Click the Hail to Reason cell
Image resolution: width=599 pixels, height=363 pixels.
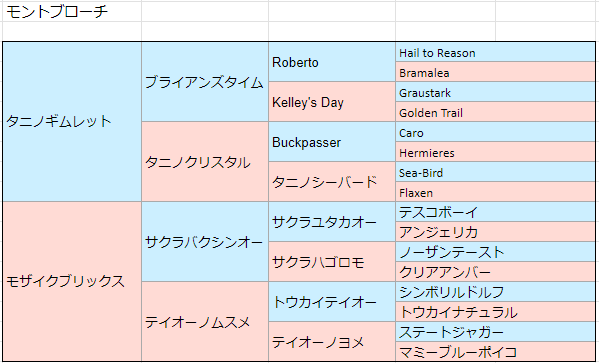[495, 52]
